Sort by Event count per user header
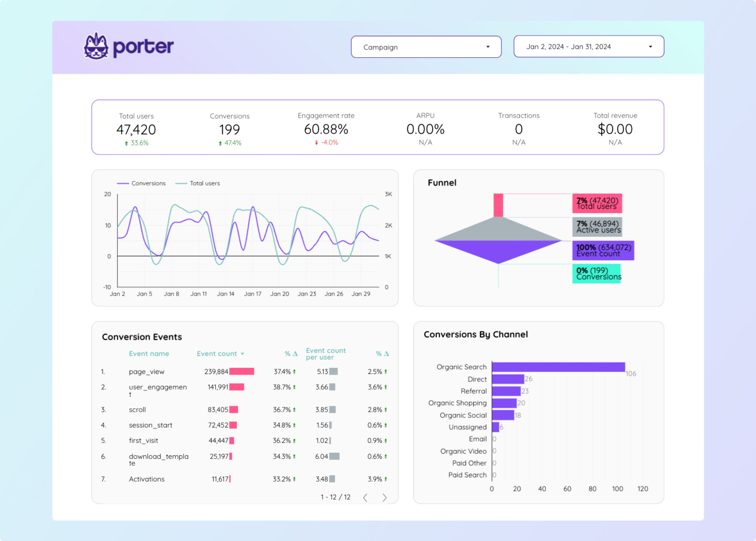 325,354
